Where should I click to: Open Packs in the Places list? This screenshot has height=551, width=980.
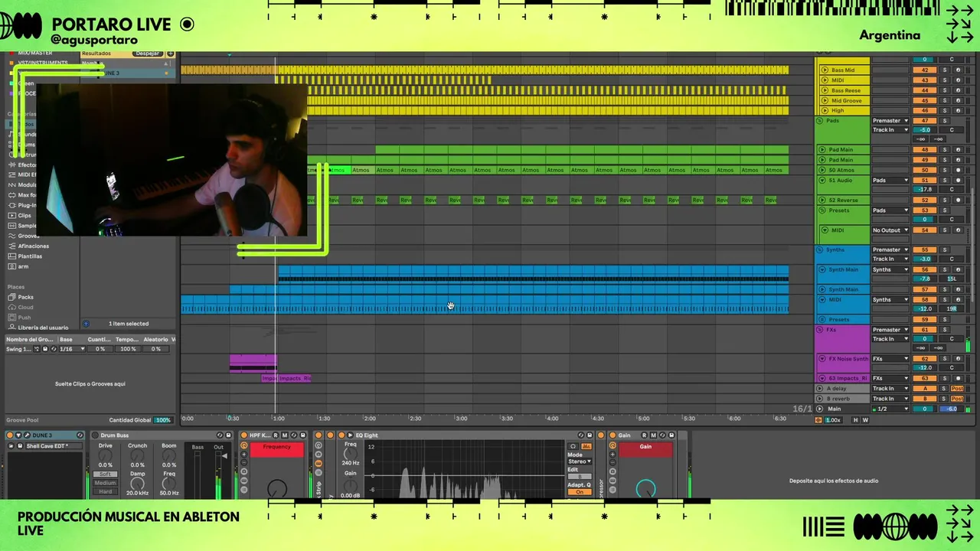pyautogui.click(x=25, y=297)
